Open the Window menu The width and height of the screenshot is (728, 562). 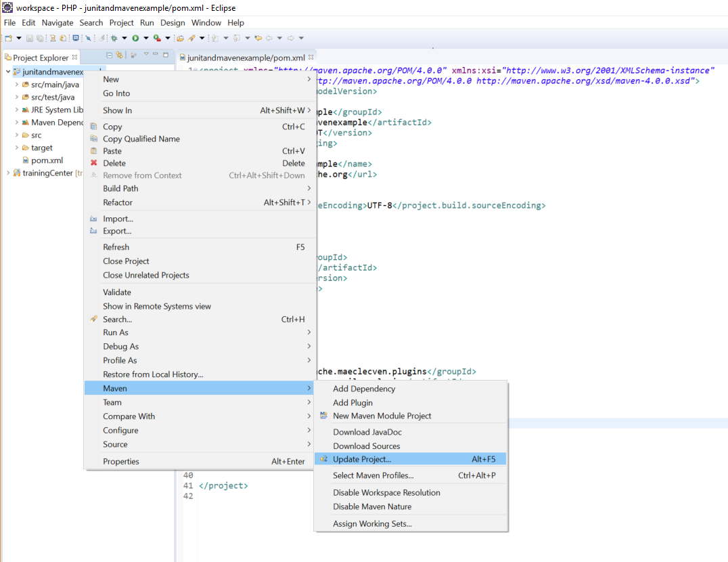206,23
